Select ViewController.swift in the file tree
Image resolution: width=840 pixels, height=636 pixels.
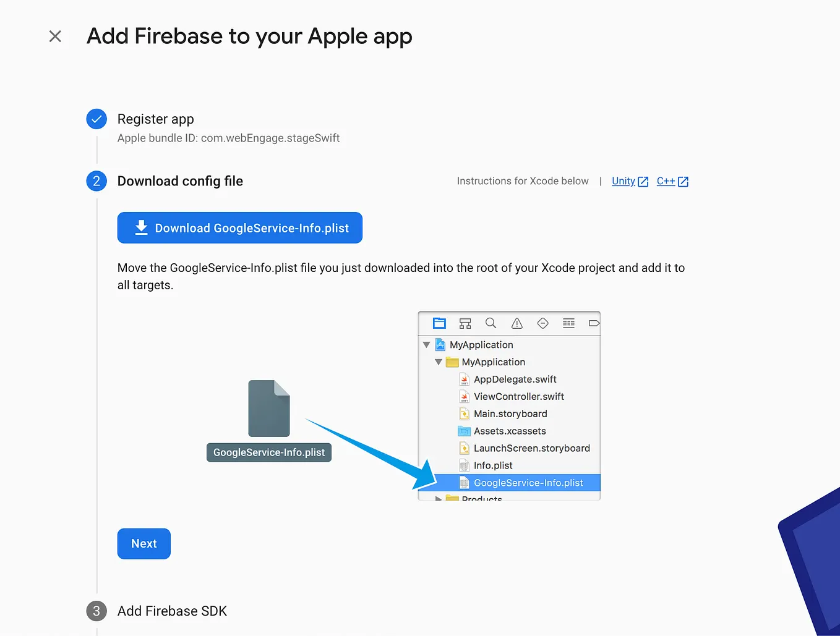click(510, 397)
